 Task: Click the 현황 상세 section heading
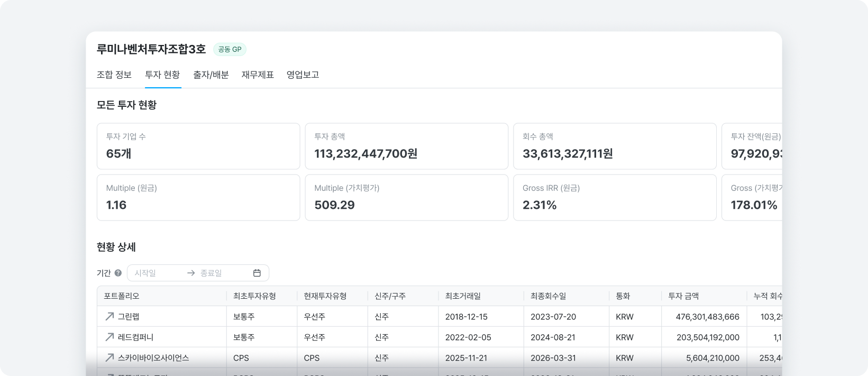[116, 247]
